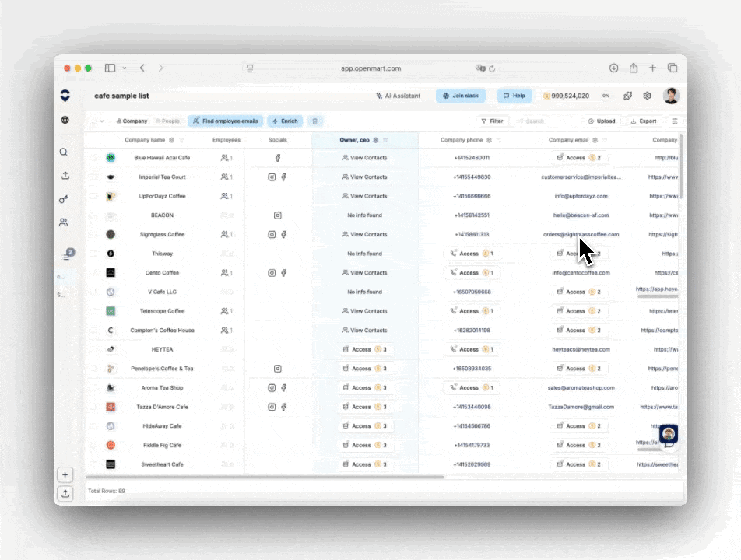Open the people icon in left sidebar

64,222
